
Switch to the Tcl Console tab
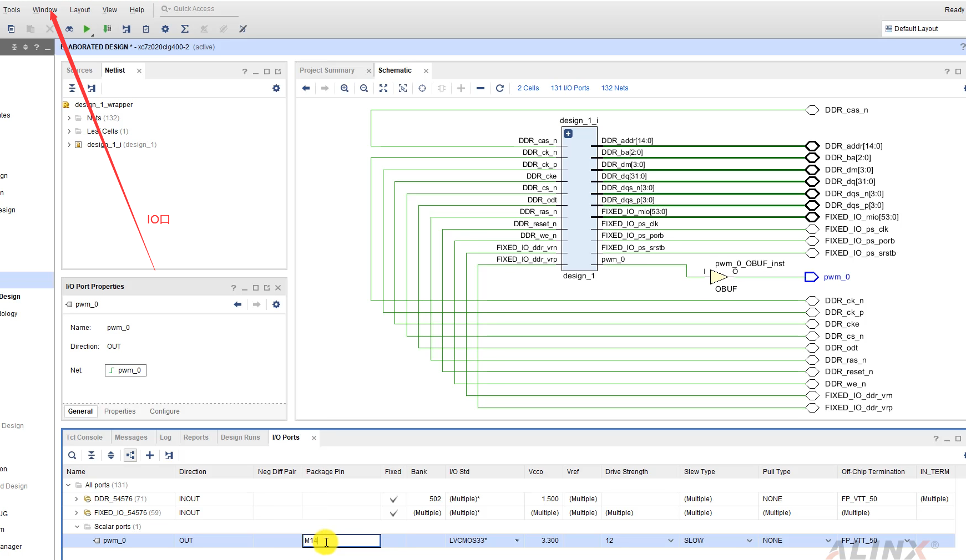84,437
